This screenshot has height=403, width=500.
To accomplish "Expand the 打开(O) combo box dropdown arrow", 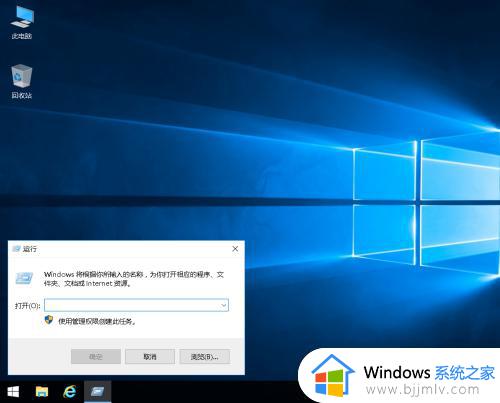I will pyautogui.click(x=224, y=305).
